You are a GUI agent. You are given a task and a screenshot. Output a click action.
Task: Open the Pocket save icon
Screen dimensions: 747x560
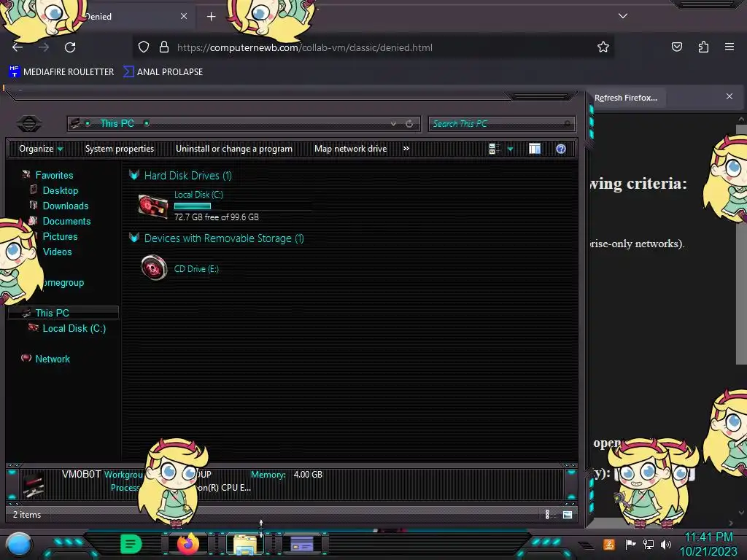tap(676, 47)
